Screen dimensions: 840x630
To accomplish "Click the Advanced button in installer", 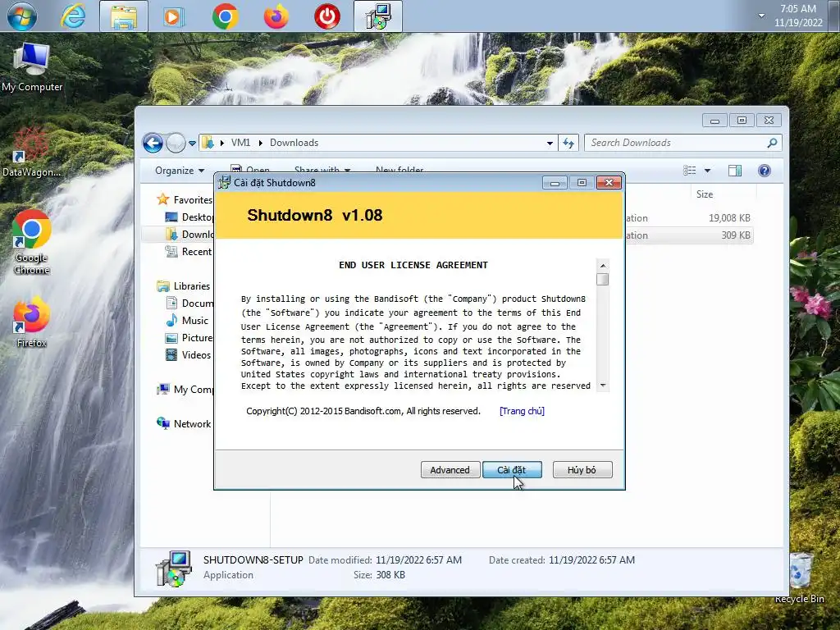I will click(x=450, y=470).
